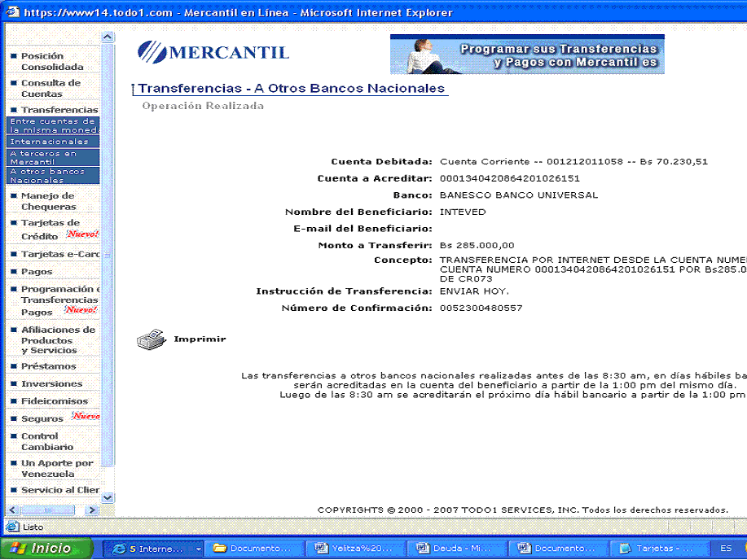Open Servicio al Cliente menu item
The height and width of the screenshot is (560, 747).
pos(60,490)
